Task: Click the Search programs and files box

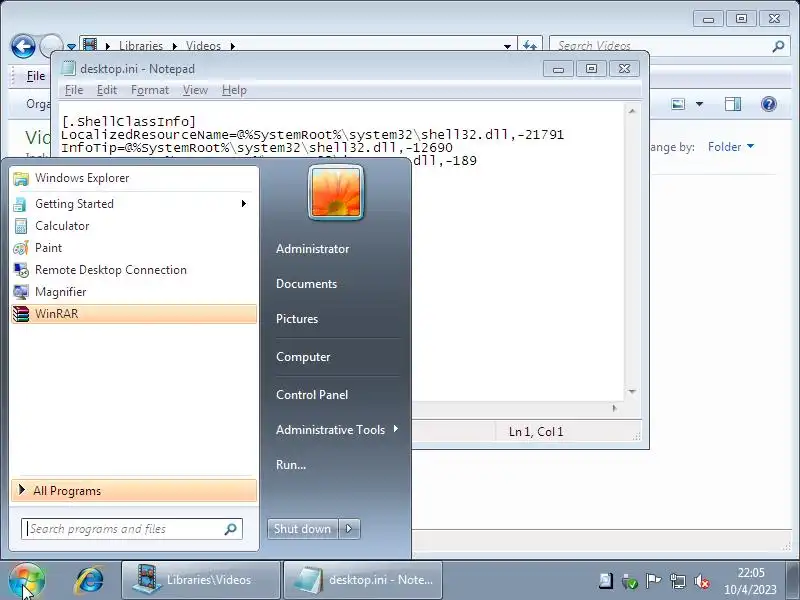Action: [132, 529]
